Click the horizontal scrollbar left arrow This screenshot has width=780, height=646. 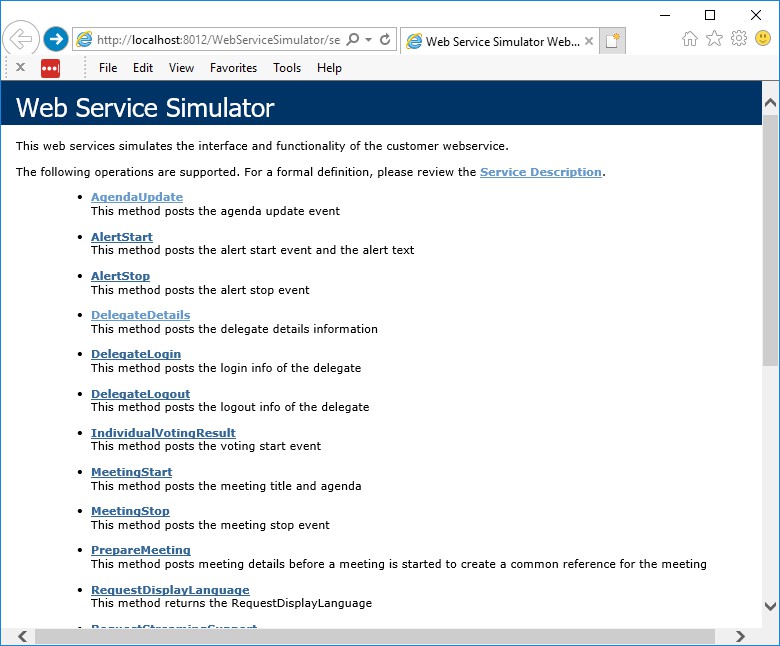tap(22, 637)
